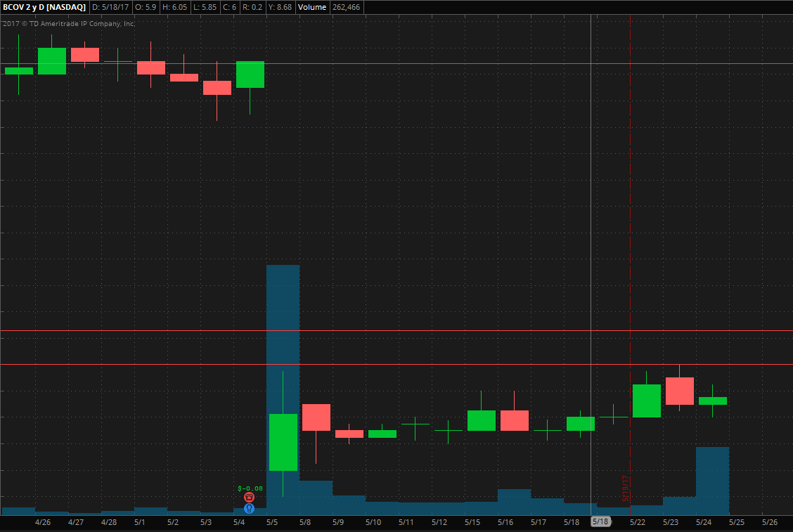Click the 5/22 date axis label
Screen dimensions: 793x532
(x=637, y=522)
